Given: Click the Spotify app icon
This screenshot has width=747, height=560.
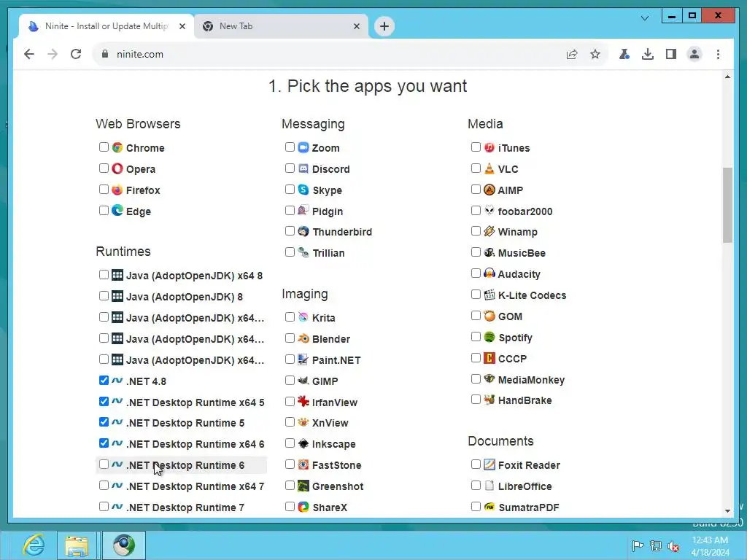Looking at the screenshot, I should pyautogui.click(x=489, y=337).
